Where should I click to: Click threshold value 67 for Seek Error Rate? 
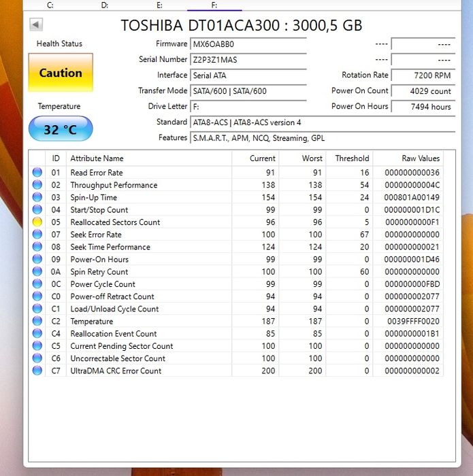[365, 235]
